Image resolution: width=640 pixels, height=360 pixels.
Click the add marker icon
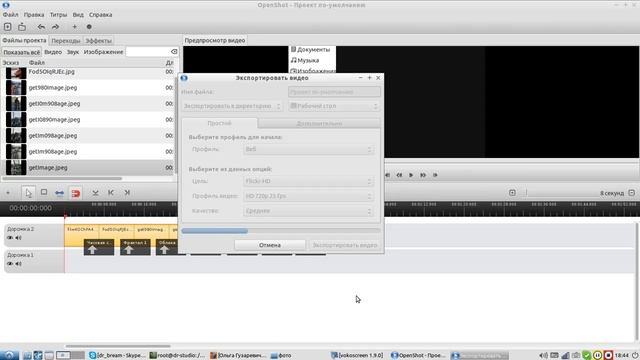click(95, 193)
